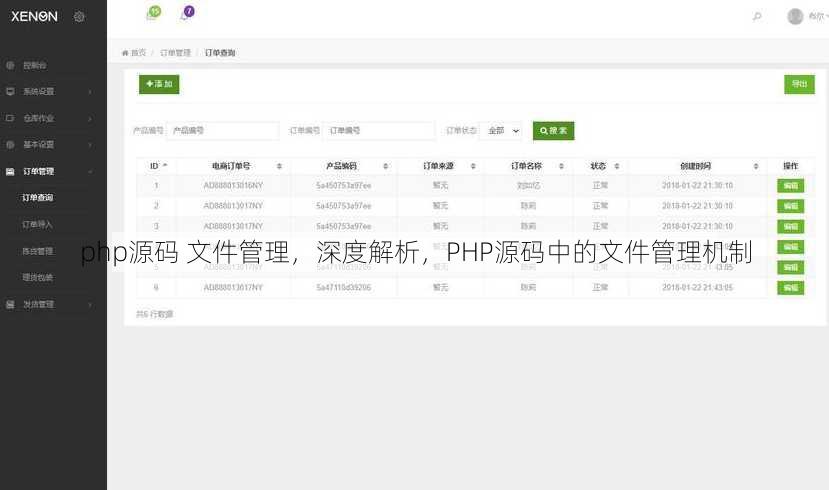Screen dimensions: 829x490
Task: Focus the 产品编号 input field
Action: point(223,131)
